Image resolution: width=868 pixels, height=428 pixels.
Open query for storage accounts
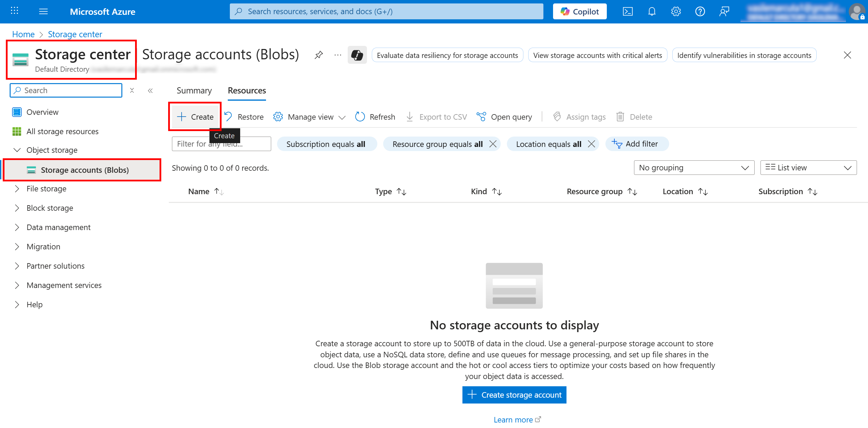click(504, 117)
